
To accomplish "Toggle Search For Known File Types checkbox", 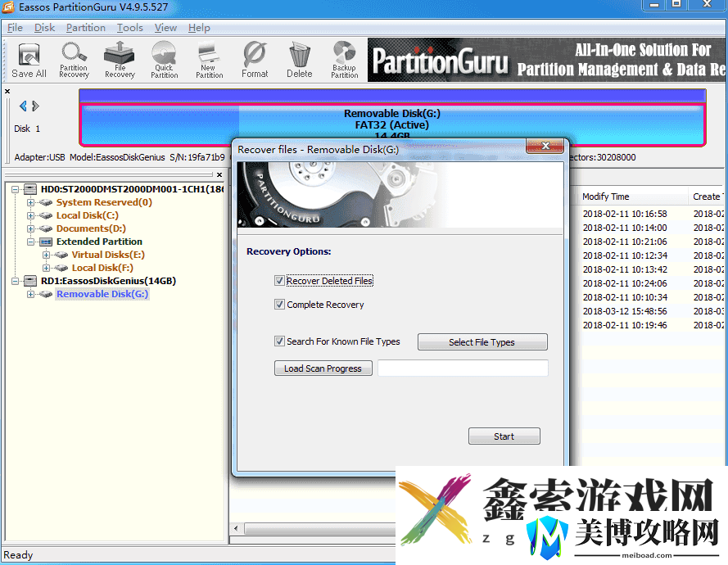I will (x=279, y=341).
